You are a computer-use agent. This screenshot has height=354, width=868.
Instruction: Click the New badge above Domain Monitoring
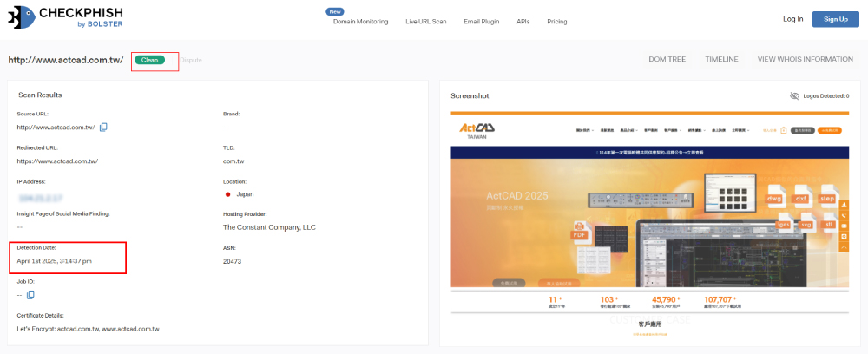pos(335,11)
